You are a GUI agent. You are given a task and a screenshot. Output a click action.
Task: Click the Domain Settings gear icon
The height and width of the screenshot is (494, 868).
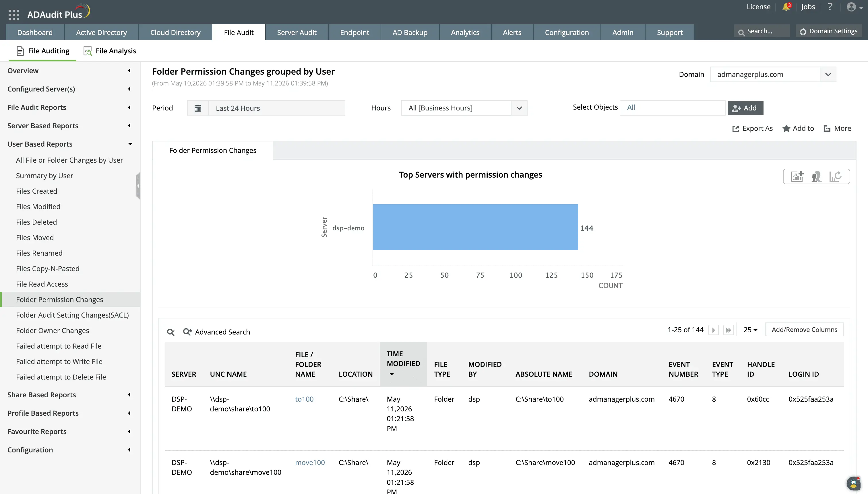pos(803,32)
